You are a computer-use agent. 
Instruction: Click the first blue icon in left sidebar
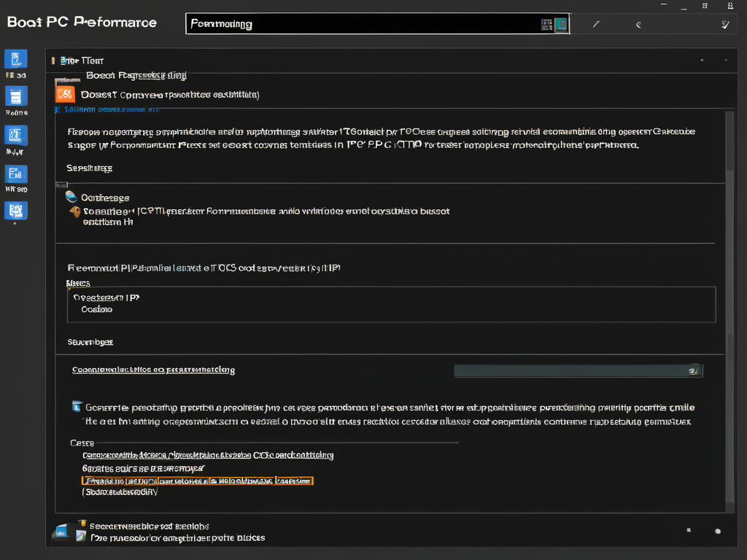click(x=15, y=59)
